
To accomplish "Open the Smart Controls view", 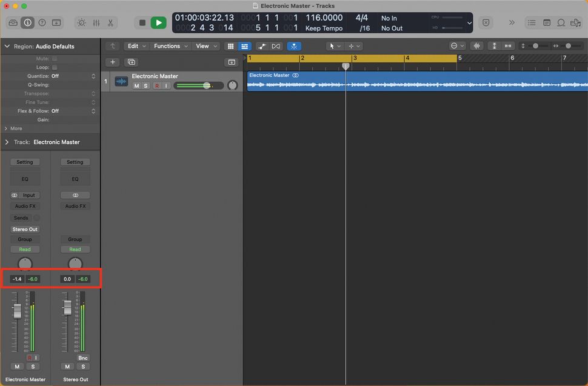I will pos(81,22).
